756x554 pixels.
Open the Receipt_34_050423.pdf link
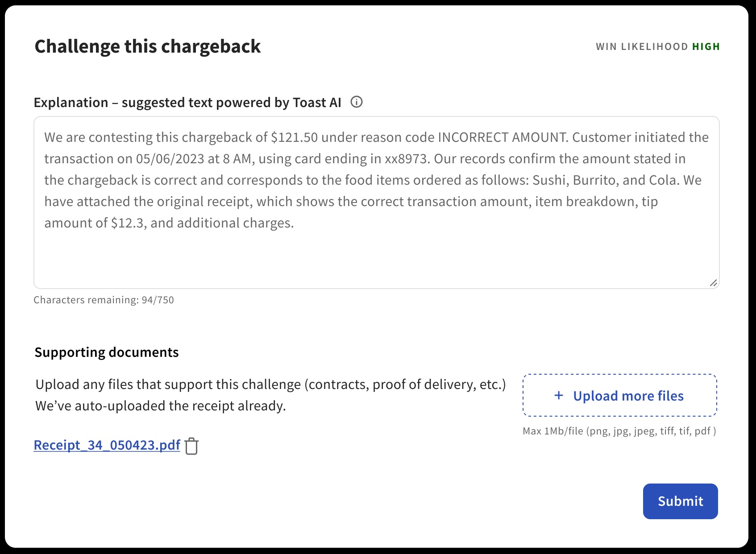[107, 445]
